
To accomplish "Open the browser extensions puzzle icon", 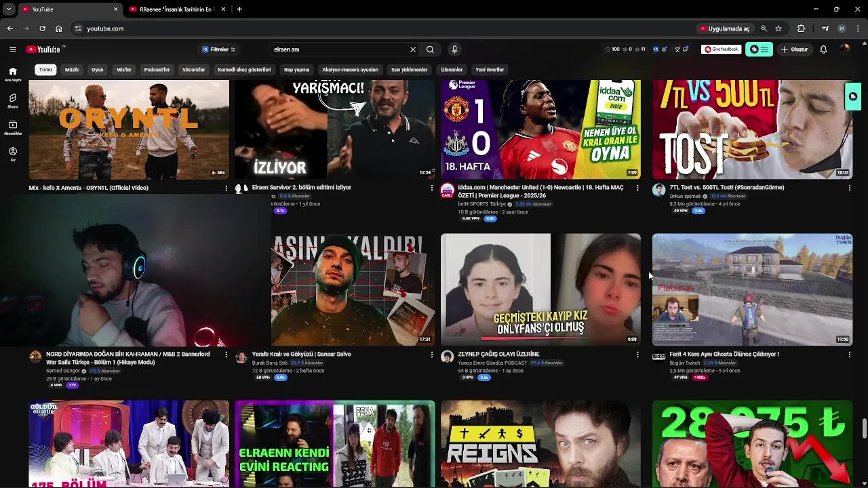I will point(801,28).
